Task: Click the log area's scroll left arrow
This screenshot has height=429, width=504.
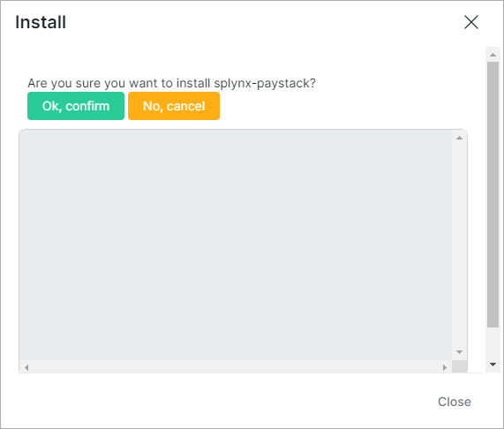Action: tap(26, 367)
